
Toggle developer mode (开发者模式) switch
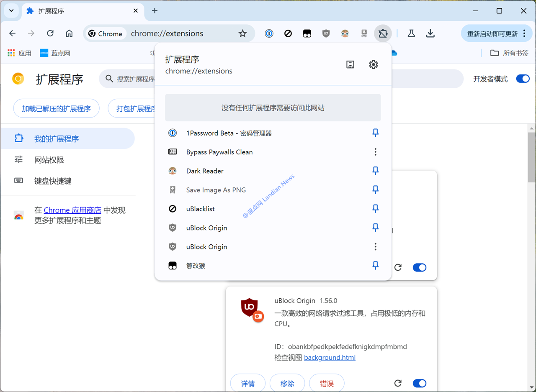pyautogui.click(x=523, y=79)
